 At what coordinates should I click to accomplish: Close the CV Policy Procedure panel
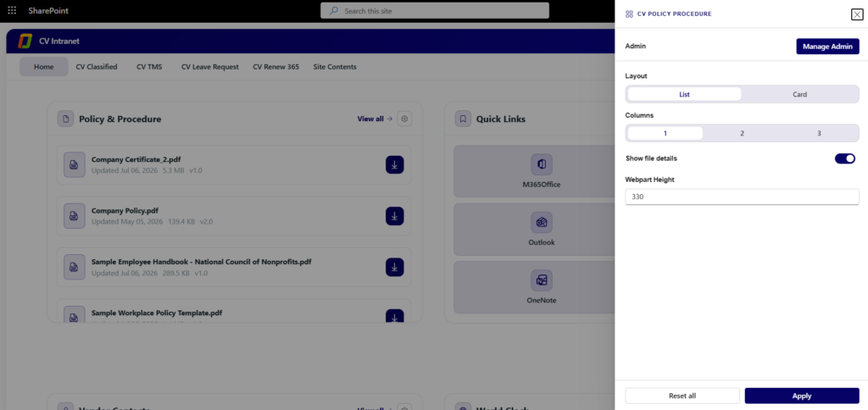[857, 14]
